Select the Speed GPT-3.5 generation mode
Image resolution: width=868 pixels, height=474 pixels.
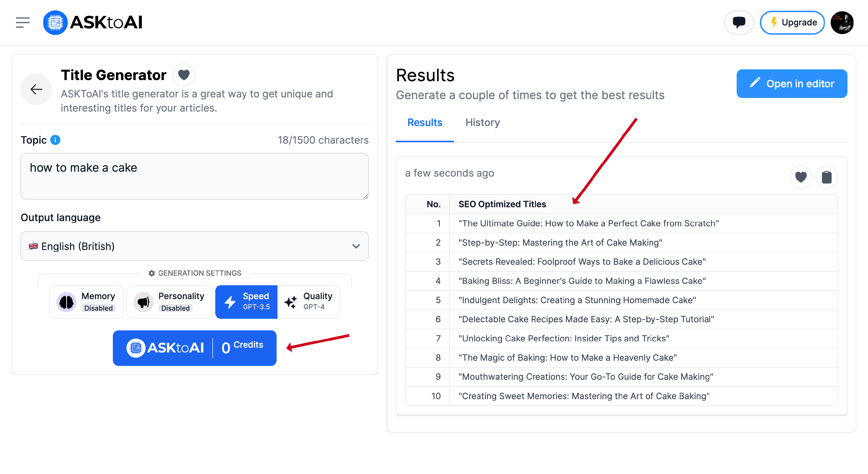click(246, 302)
